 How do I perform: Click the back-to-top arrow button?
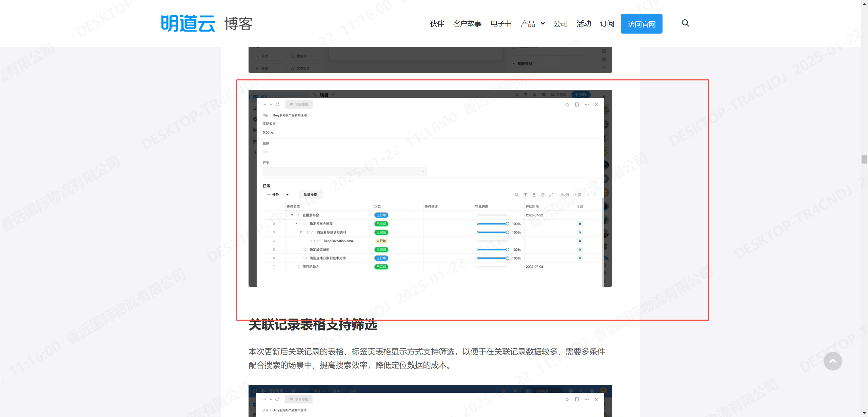pyautogui.click(x=833, y=361)
